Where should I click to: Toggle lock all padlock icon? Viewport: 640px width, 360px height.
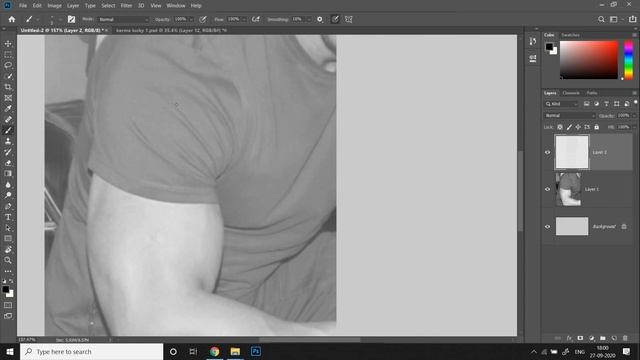[x=596, y=127]
